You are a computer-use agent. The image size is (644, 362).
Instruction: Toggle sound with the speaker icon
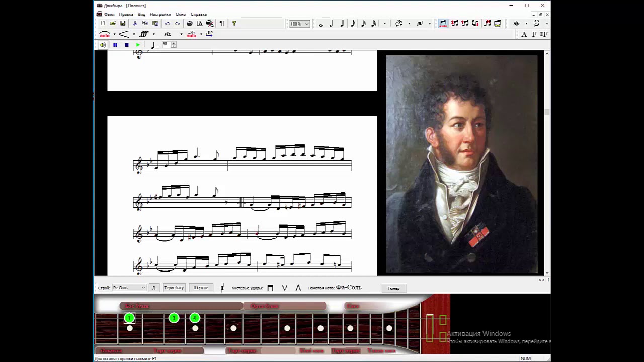click(x=103, y=45)
